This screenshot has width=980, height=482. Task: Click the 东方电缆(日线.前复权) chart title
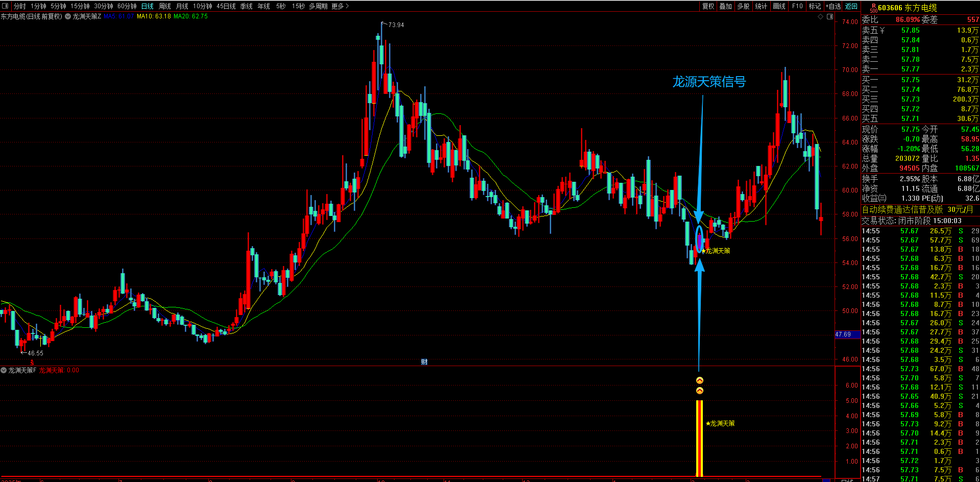tap(32, 16)
